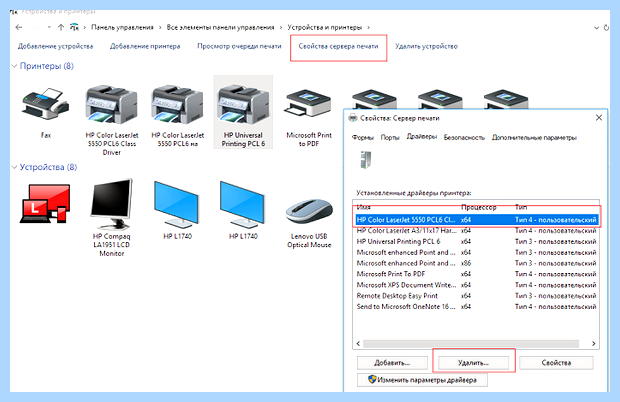Select the first HP L1740 monitor
Screen dimensions: 620x402
pyautogui.click(x=176, y=205)
